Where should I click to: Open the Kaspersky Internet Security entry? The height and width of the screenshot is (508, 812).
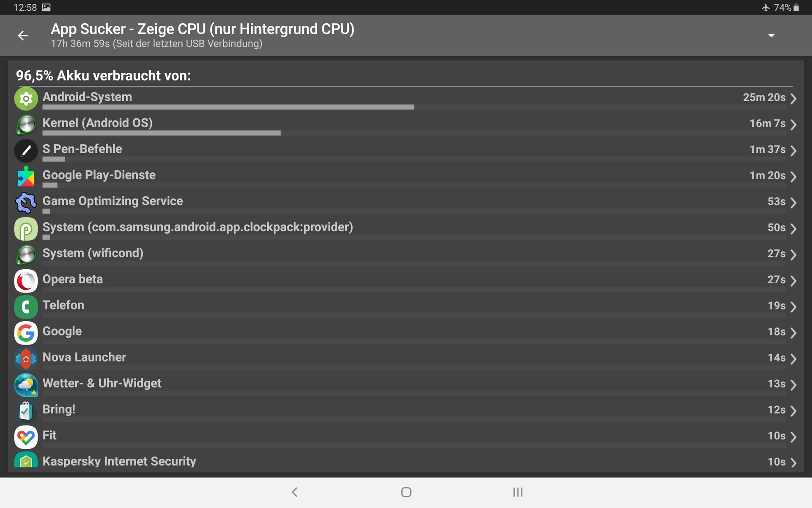(406, 462)
